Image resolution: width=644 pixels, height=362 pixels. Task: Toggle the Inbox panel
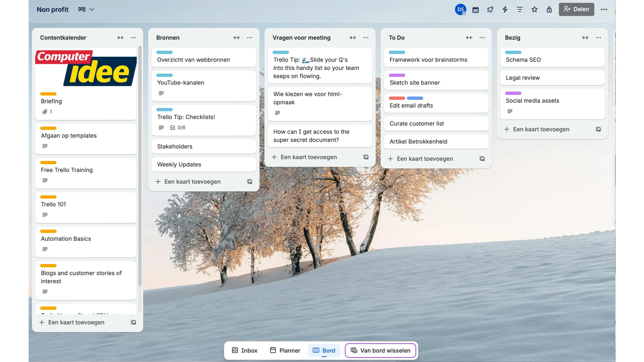tap(245, 350)
